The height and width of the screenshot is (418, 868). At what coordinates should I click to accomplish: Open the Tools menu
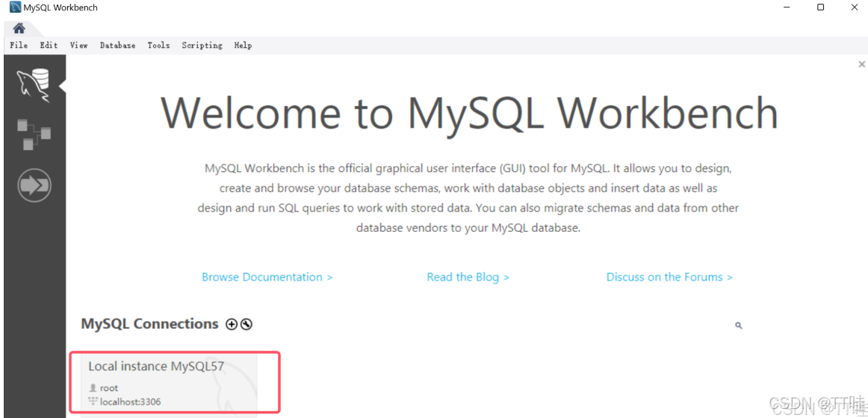click(x=158, y=46)
